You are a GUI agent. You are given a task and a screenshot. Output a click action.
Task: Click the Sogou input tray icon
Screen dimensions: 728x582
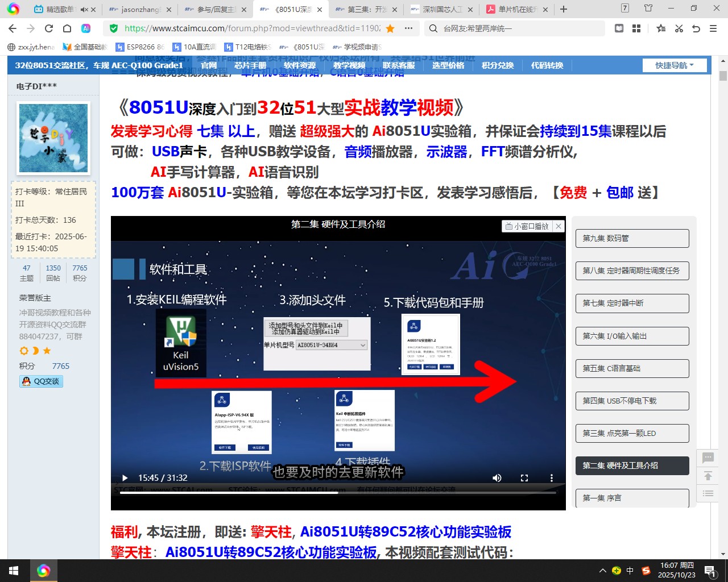[x=646, y=570]
